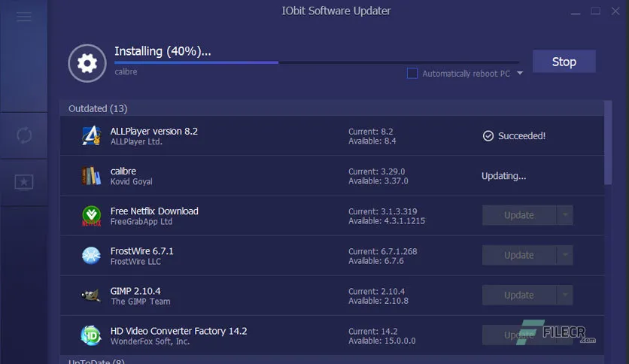Open the hamburger menu in sidebar
The height and width of the screenshot is (364, 629).
click(24, 17)
